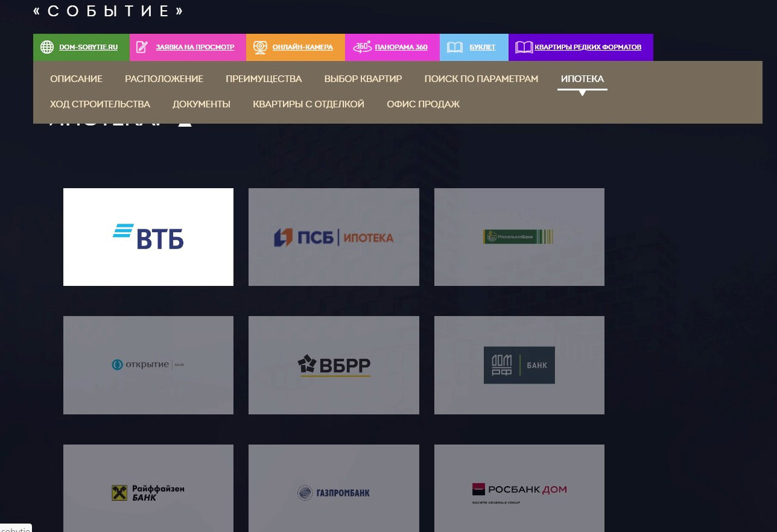Screen dimensions: 777x532
Task: Open Поиск по параметрам menu item
Action: point(481,79)
